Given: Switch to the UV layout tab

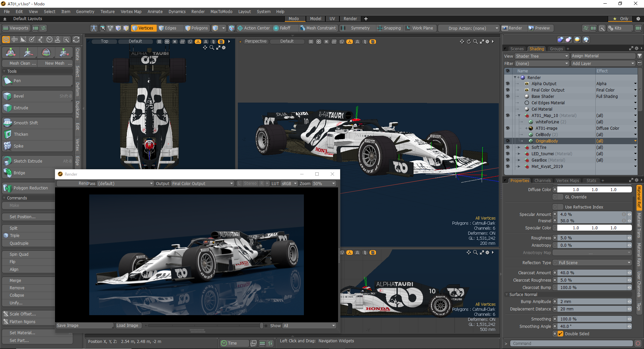Looking at the screenshot, I should [332, 19].
